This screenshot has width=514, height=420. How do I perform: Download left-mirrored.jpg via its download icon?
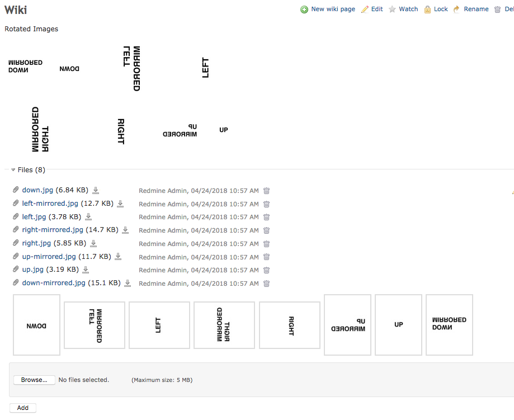tap(120, 204)
